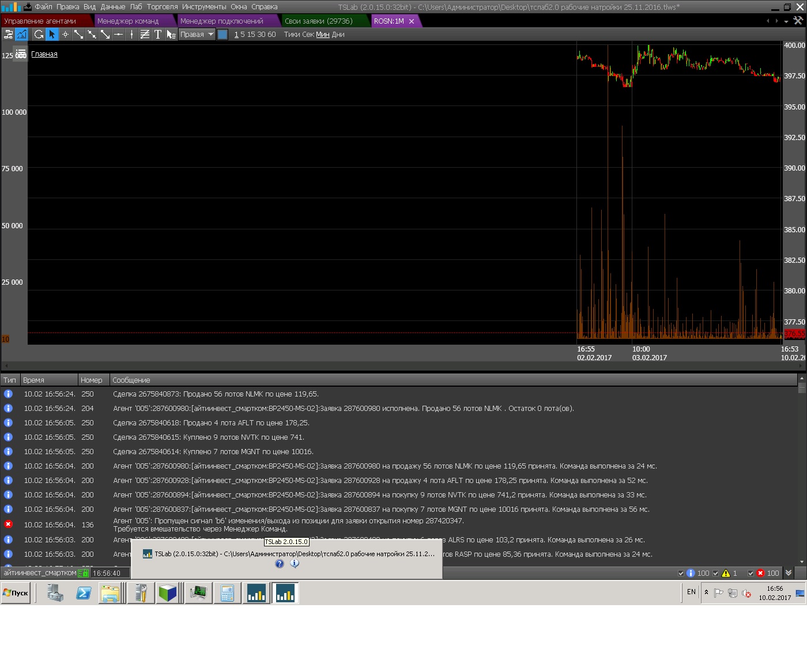Select the Text drawing tool
The height and width of the screenshot is (672, 807).
(157, 35)
